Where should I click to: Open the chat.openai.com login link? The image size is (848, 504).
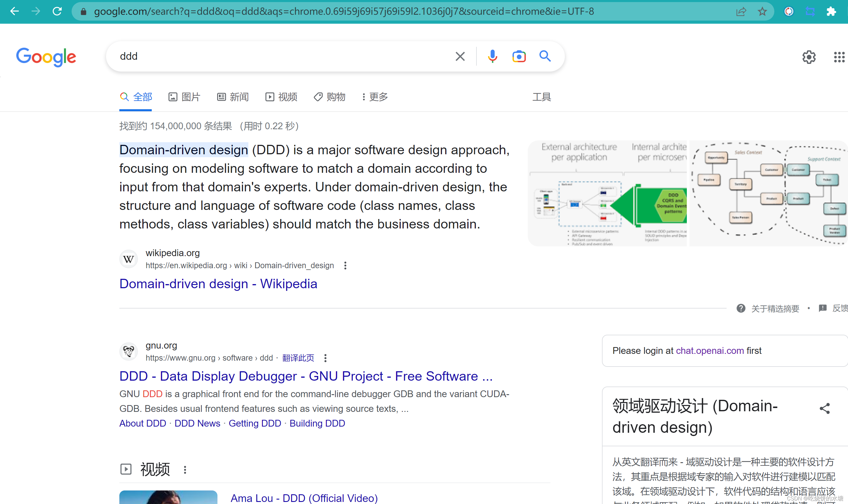click(710, 351)
